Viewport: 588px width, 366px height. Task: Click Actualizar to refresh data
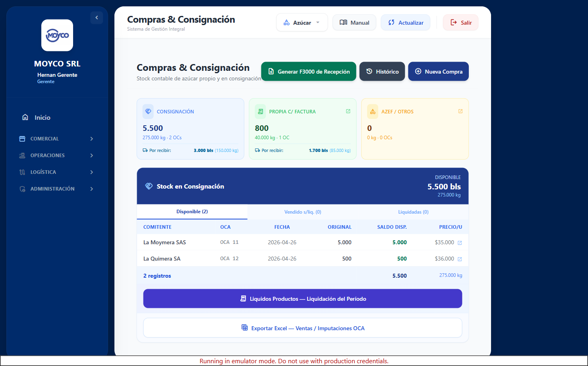(x=406, y=23)
